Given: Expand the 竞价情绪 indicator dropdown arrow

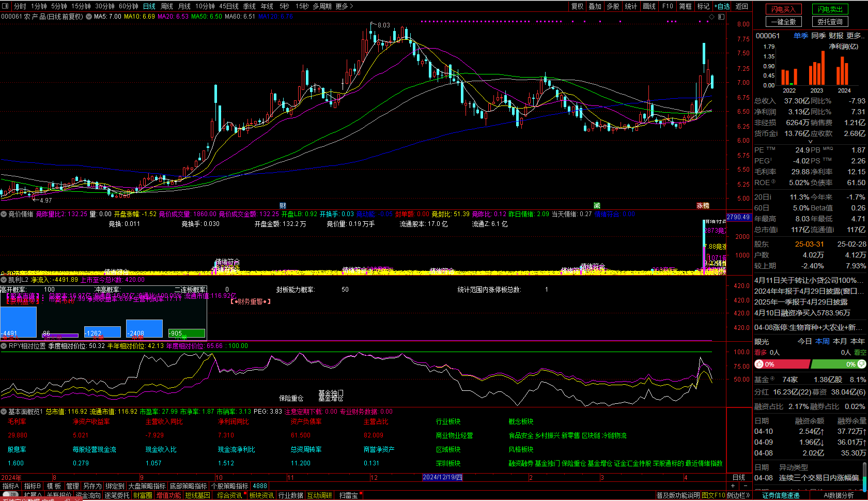Looking at the screenshot, I should pos(4,214).
